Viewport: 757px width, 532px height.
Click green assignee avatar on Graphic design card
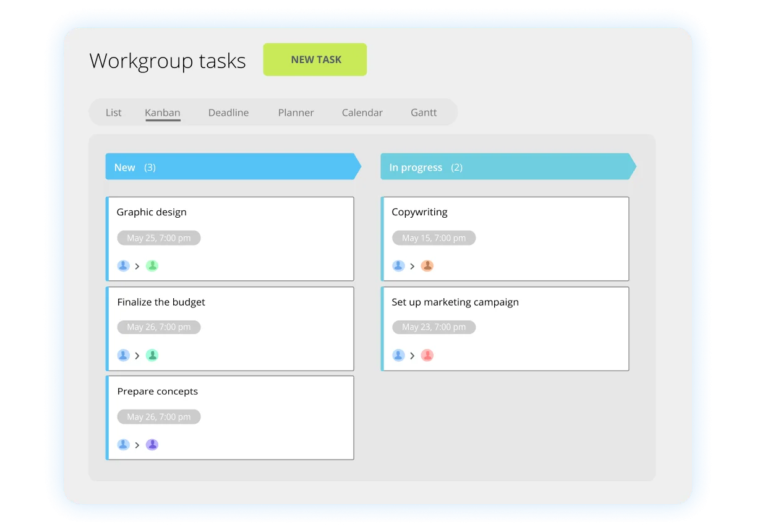point(152,266)
